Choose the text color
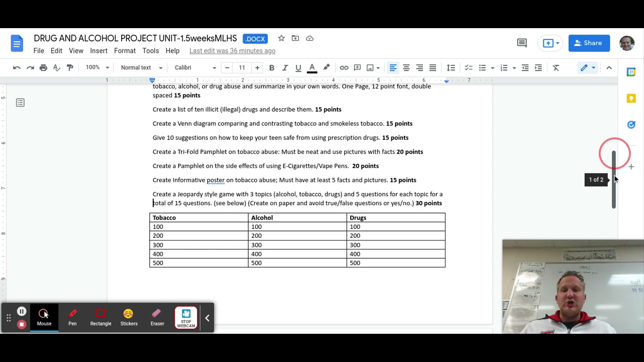 click(312, 68)
